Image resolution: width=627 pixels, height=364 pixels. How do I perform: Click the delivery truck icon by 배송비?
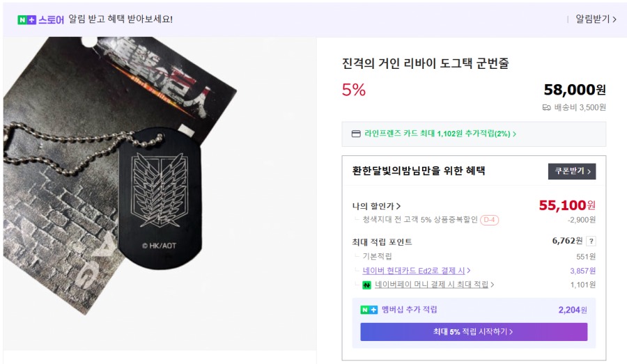pos(547,107)
